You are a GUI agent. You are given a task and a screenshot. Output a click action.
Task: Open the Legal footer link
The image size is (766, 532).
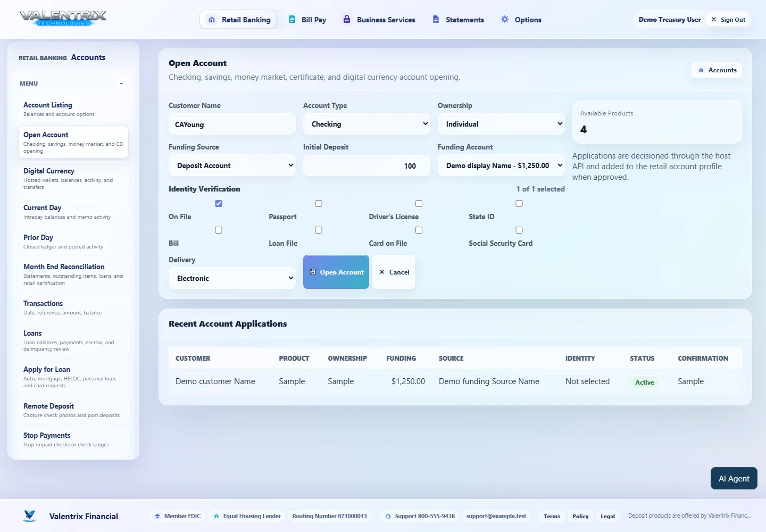pos(608,516)
